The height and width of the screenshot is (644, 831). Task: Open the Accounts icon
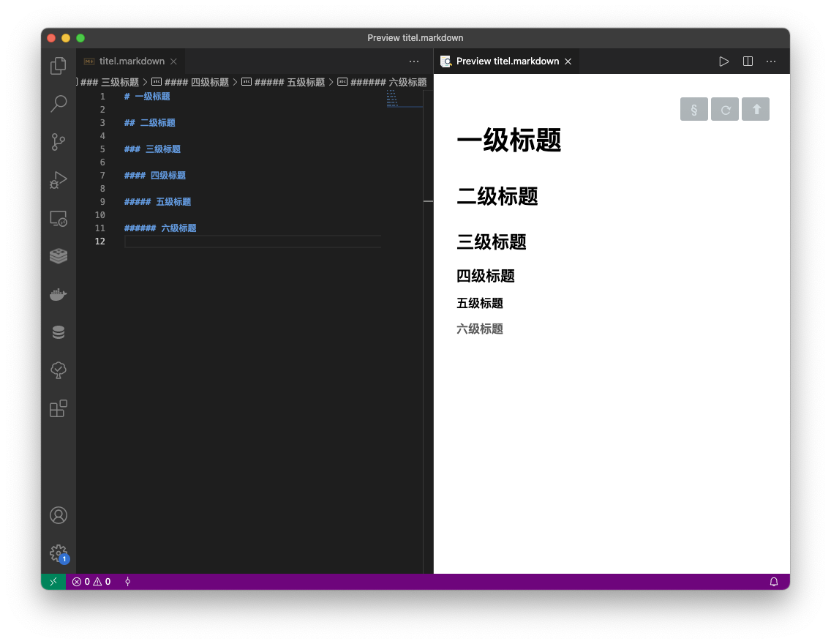click(59, 515)
